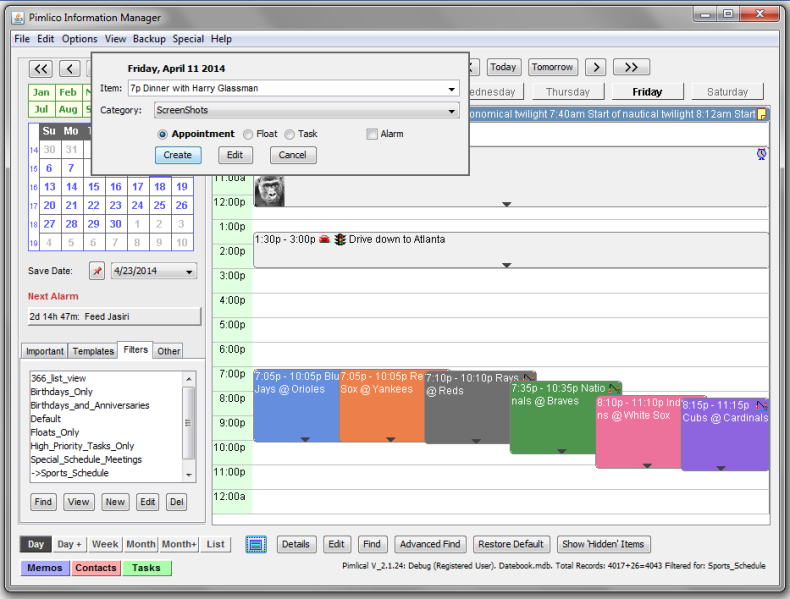The width and height of the screenshot is (790, 599).
Task: Click the Edit button in the dialog
Action: pos(235,155)
